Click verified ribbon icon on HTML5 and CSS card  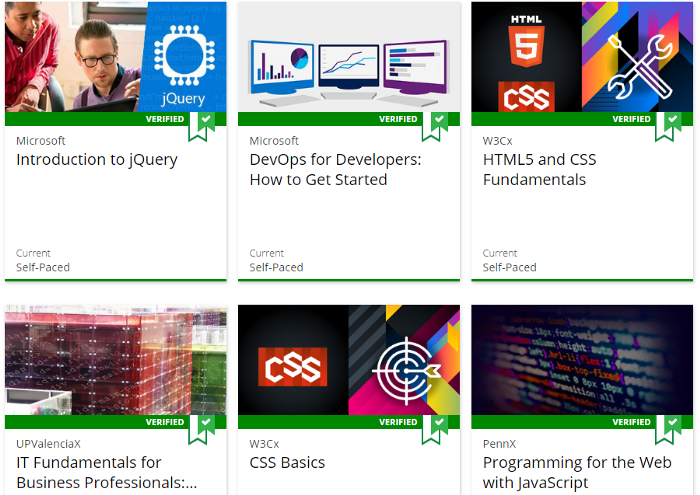(668, 127)
